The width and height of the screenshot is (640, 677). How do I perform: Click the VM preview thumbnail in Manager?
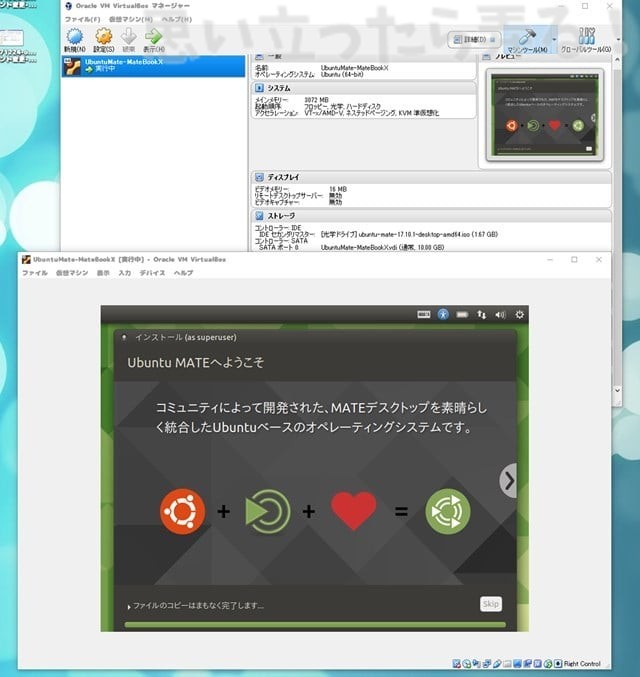pos(544,114)
